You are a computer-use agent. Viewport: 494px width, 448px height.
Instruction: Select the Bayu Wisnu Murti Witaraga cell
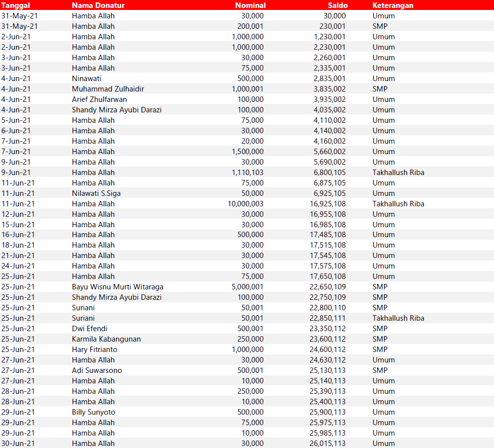[117, 287]
